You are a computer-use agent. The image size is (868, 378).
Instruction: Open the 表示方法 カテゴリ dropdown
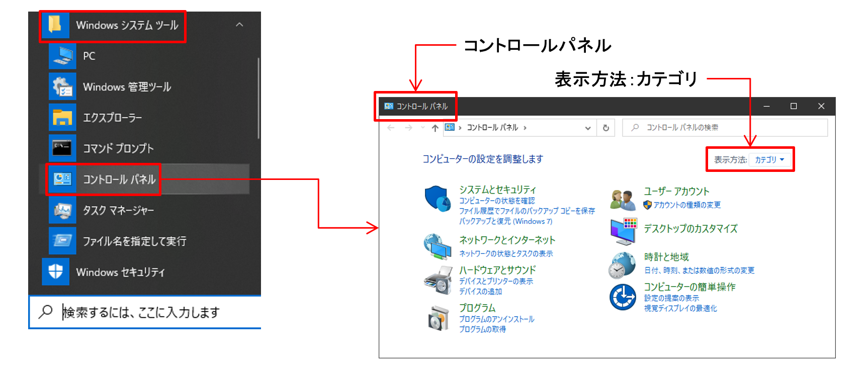(x=769, y=160)
